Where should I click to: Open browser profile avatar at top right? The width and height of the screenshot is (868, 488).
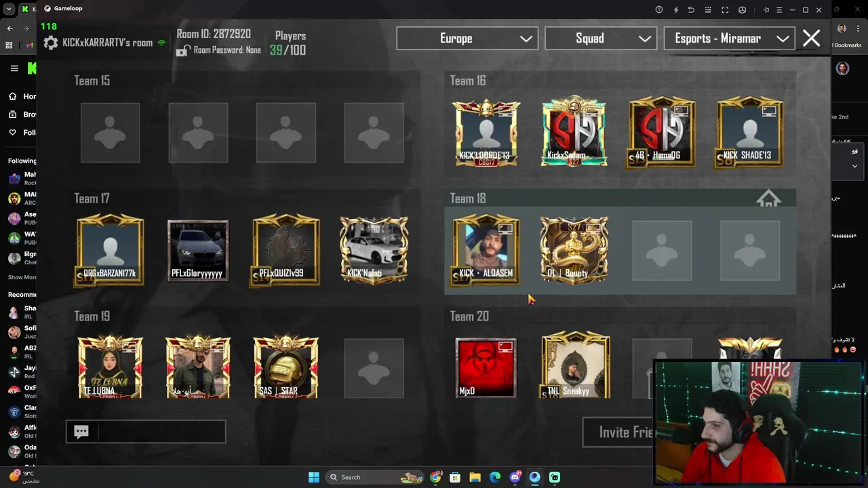842,28
